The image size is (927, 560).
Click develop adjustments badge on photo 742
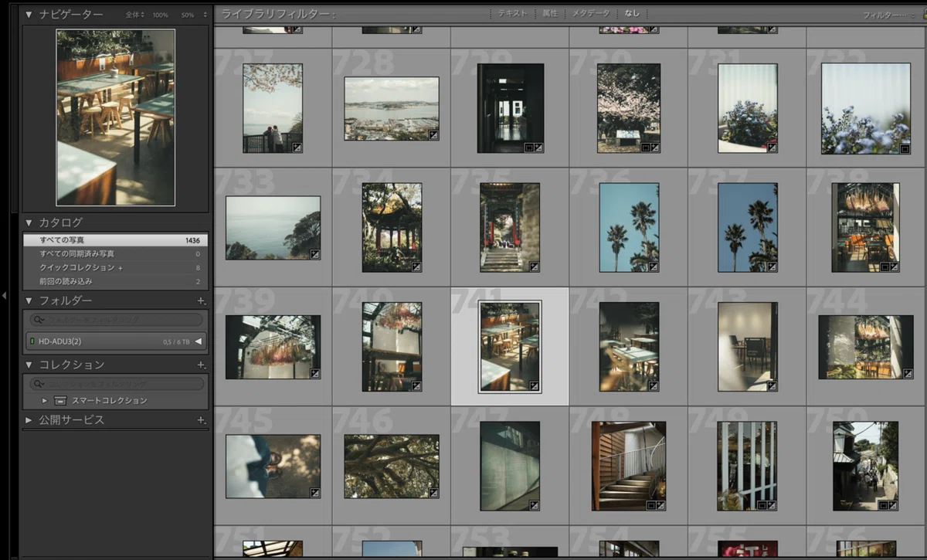[x=654, y=385]
